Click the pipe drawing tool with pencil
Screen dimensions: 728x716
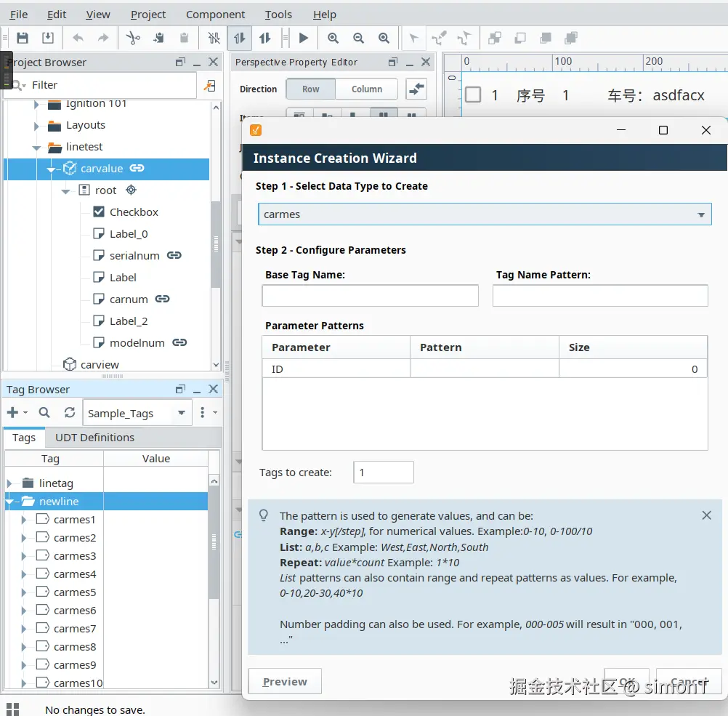tap(439, 38)
